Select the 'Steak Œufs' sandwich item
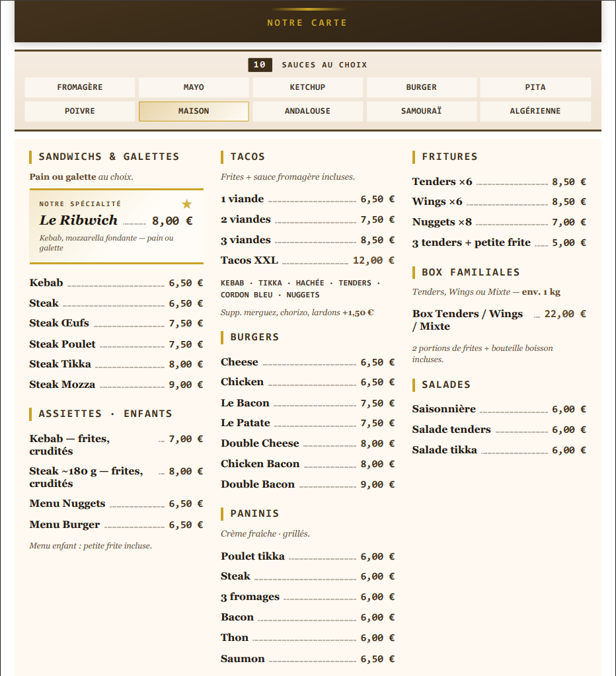 coord(116,323)
